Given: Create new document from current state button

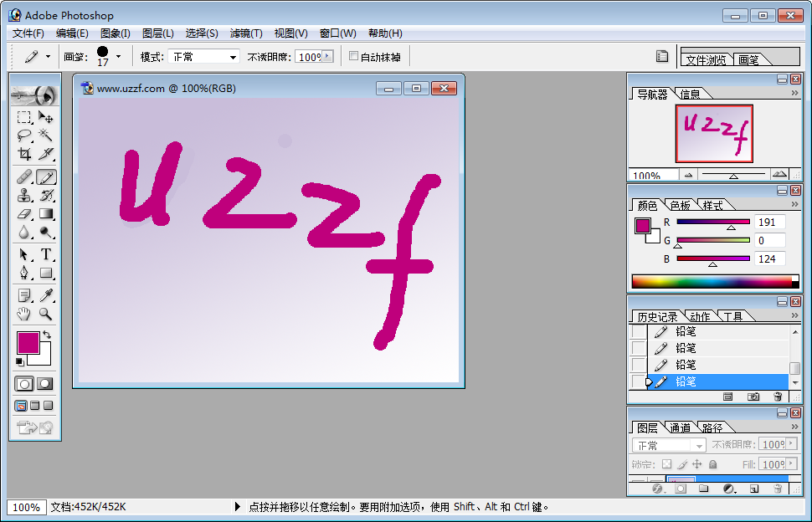Looking at the screenshot, I should 727,397.
